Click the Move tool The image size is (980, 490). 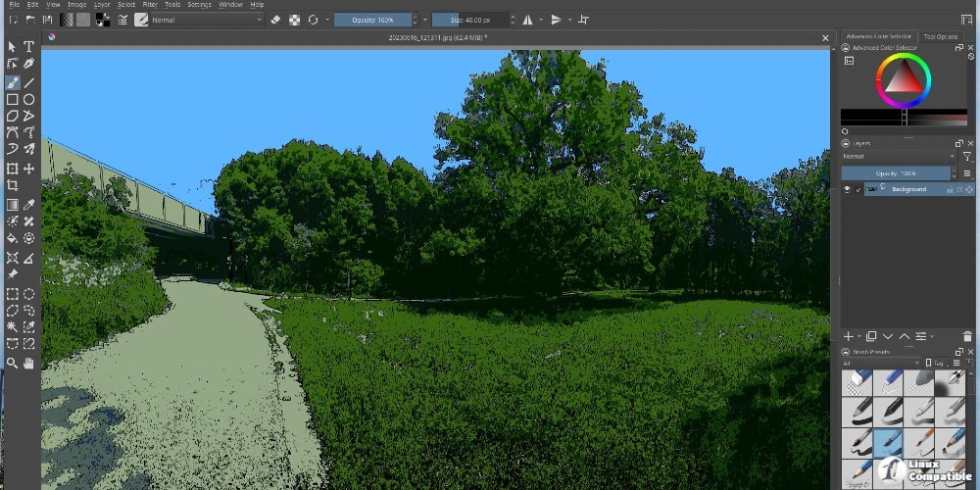29,169
